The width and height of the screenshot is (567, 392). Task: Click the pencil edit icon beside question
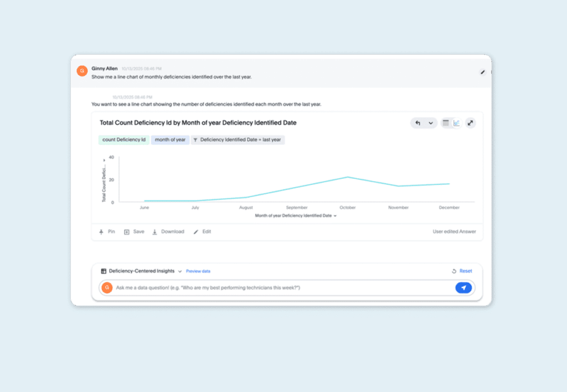coord(482,72)
